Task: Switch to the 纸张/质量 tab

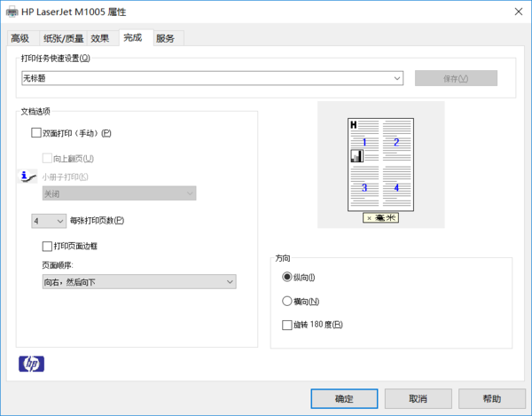Action: pyautogui.click(x=64, y=38)
